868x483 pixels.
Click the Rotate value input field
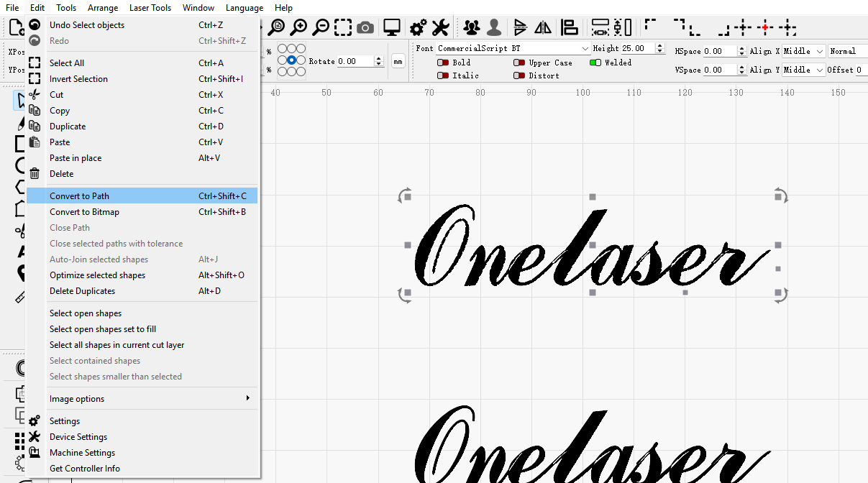355,61
